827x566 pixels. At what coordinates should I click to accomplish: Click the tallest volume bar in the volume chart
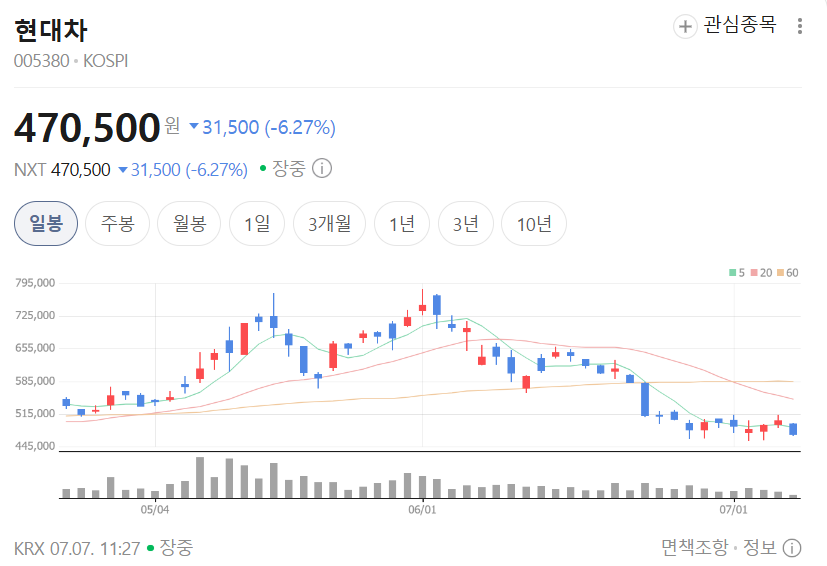[x=200, y=477]
